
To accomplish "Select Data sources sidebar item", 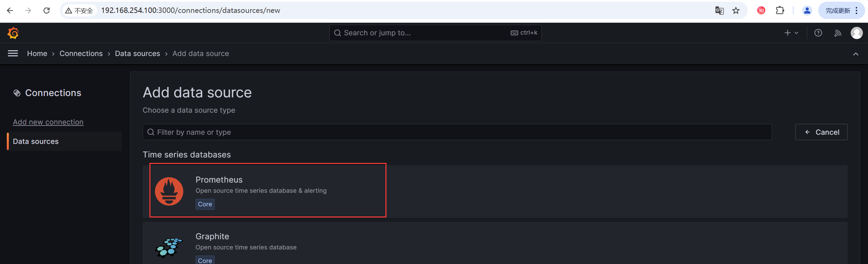I will (64, 142).
